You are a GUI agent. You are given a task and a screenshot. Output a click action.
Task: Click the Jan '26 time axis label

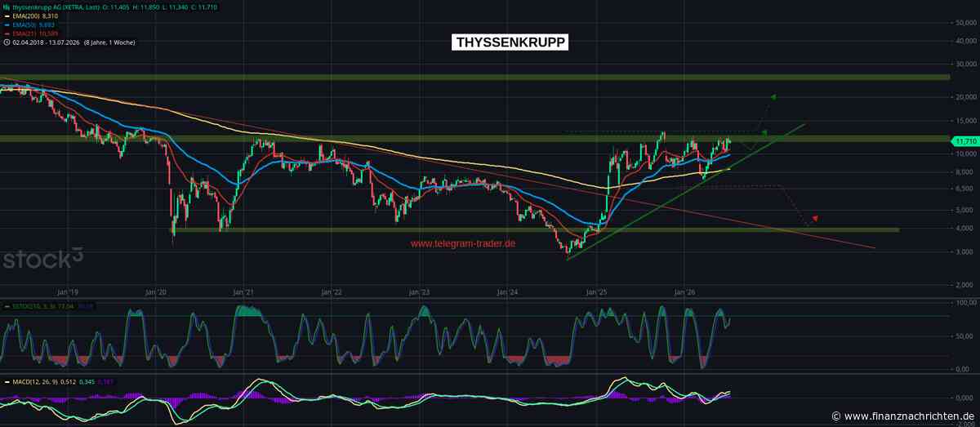click(684, 291)
